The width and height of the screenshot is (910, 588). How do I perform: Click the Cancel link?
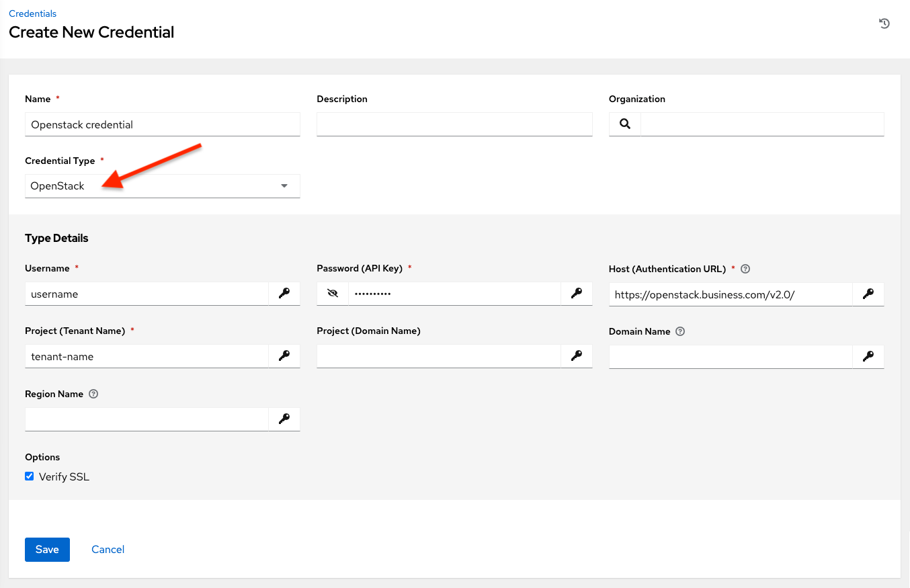108,549
